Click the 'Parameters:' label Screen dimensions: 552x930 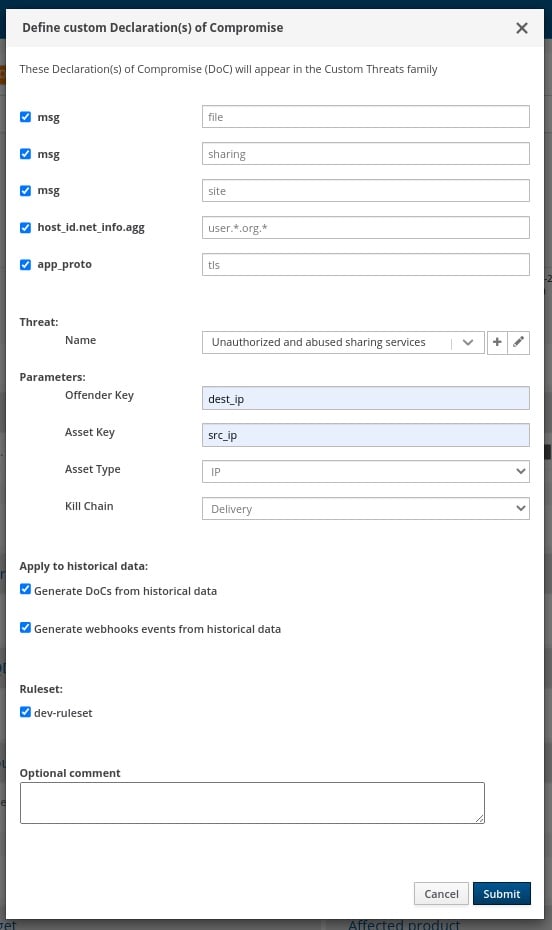[52, 377]
